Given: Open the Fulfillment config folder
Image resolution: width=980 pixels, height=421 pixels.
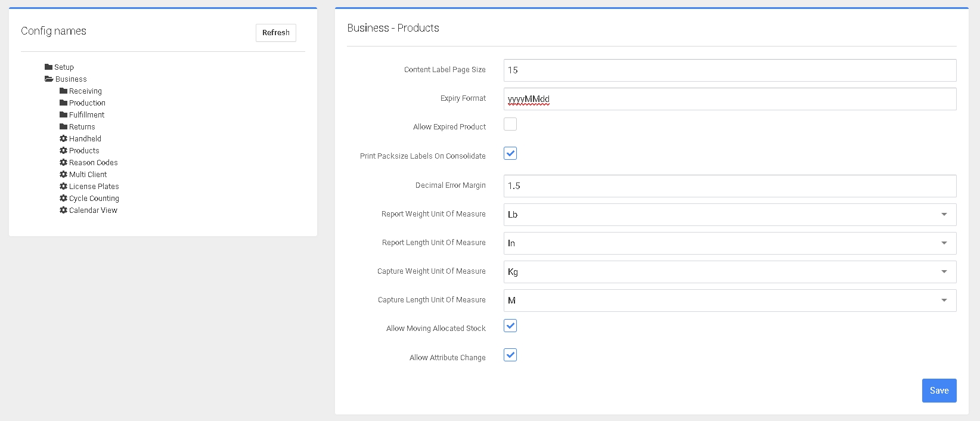Looking at the screenshot, I should tap(86, 115).
